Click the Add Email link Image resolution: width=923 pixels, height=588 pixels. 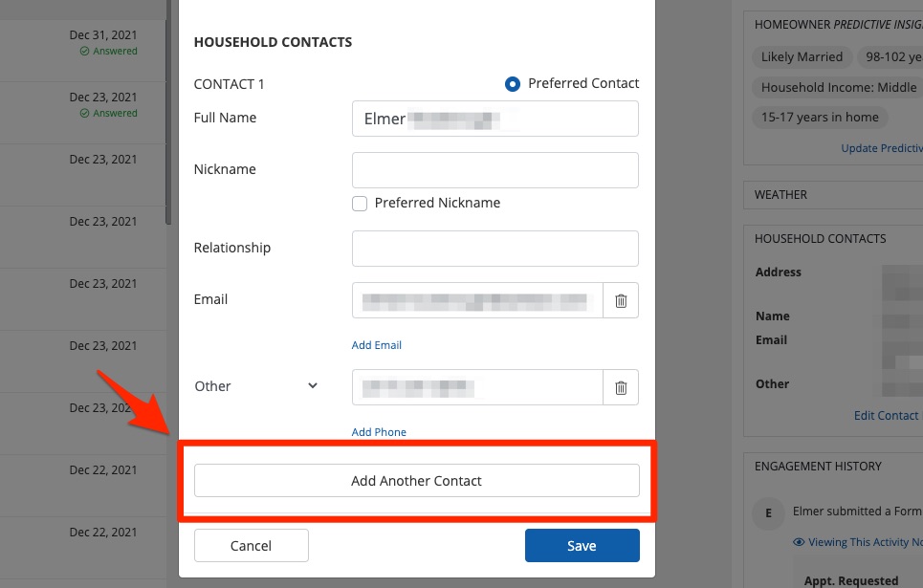click(x=376, y=344)
